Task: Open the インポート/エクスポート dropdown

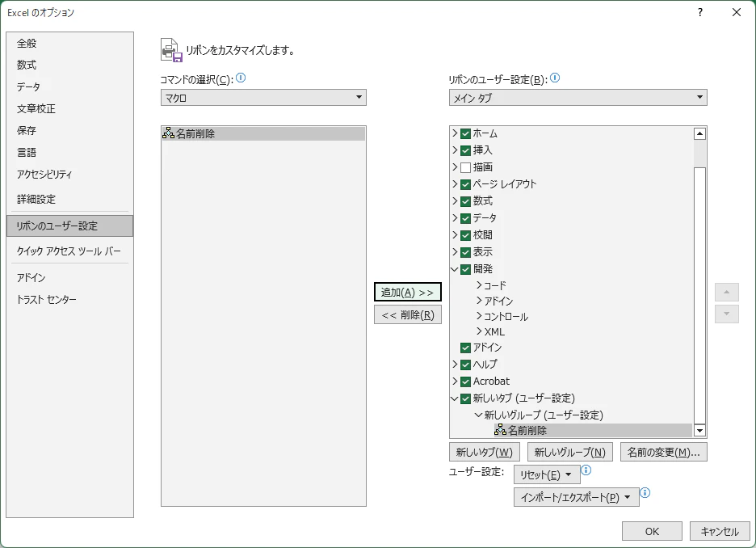Action: 576,497
